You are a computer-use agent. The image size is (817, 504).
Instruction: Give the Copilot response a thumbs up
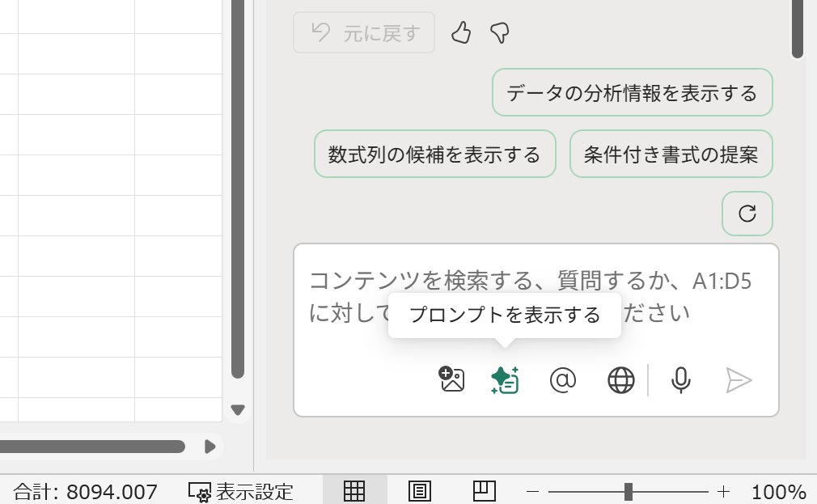(461, 33)
